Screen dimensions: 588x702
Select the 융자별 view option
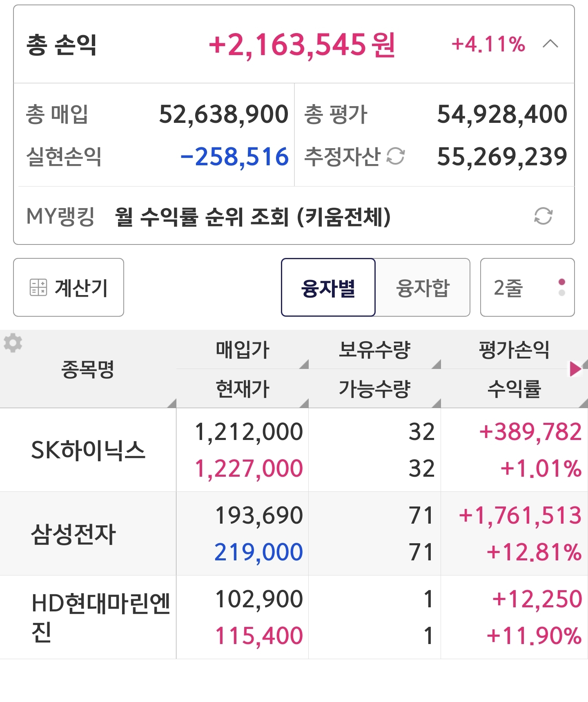point(328,287)
